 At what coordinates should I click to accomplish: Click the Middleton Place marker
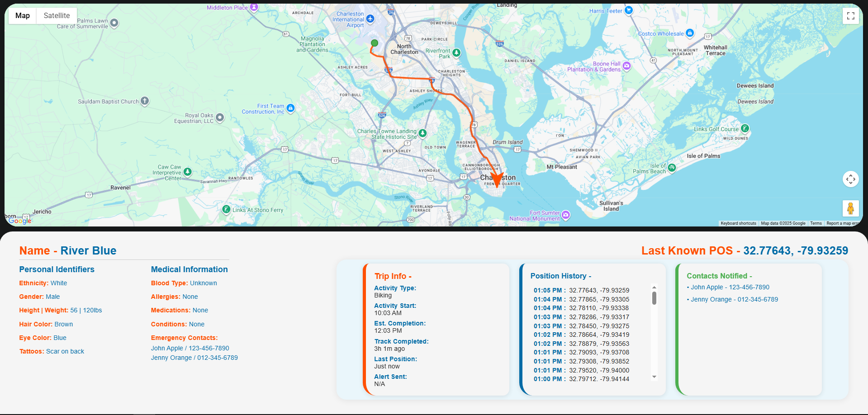click(x=254, y=7)
